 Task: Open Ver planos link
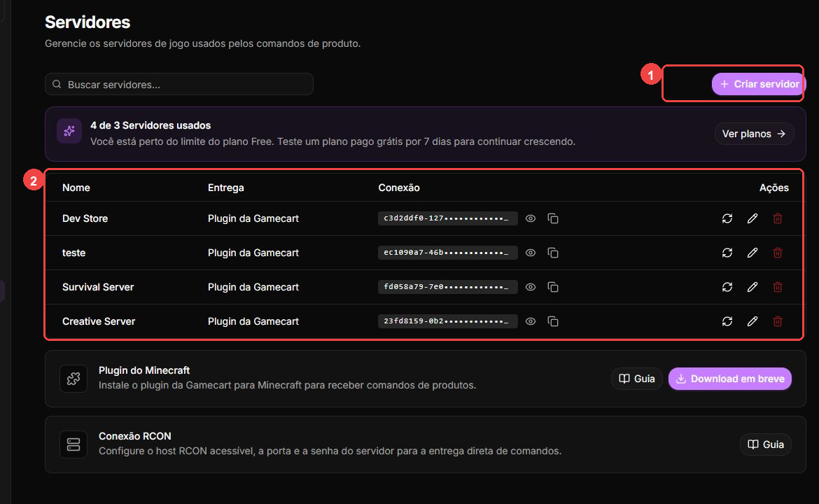[754, 134]
